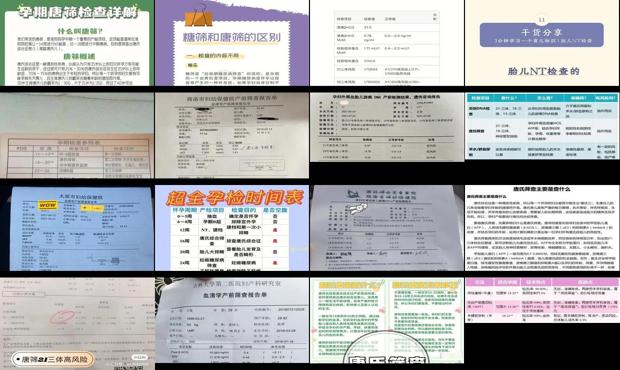The image size is (620, 370).
Task: Open the report thumbnail with red circled result
Action: pos(77,324)
